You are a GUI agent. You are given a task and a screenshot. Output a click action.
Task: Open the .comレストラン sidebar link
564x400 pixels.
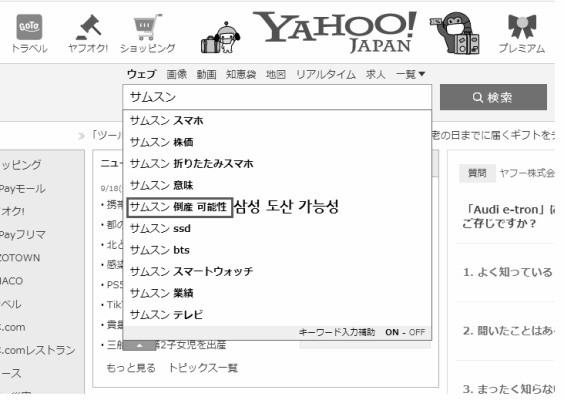point(37,350)
